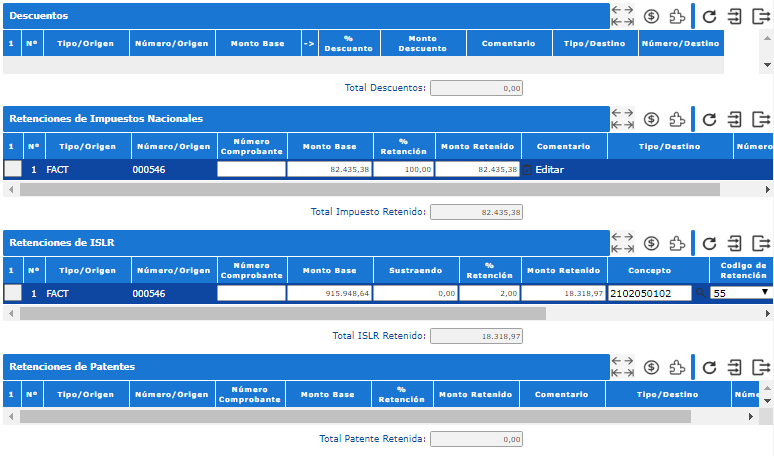Image resolution: width=774 pixels, height=456 pixels.
Task: Click horizontal scrollbar of Patentes table
Action: 355,417
